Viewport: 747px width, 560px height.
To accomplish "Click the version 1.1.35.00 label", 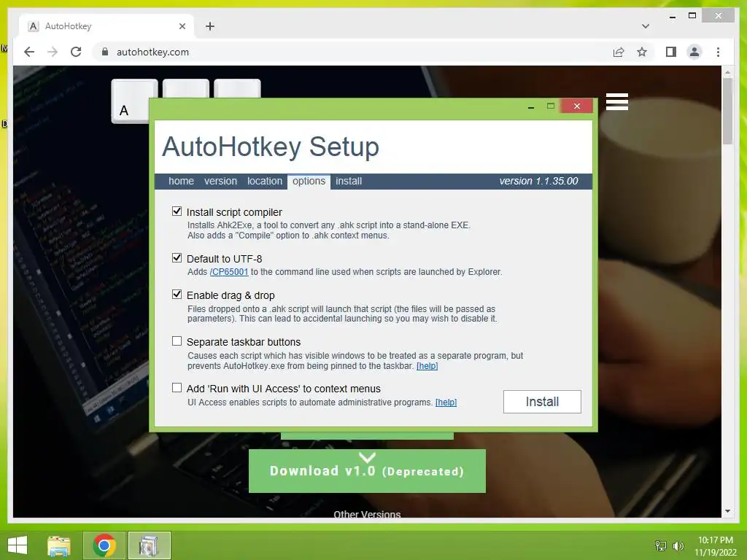I will coord(538,182).
